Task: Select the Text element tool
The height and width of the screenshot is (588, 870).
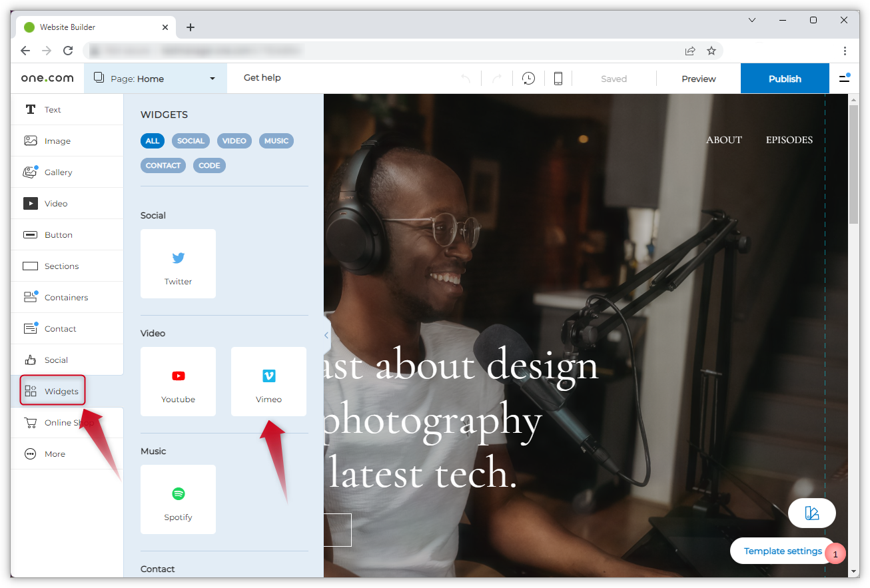Action: tap(52, 109)
